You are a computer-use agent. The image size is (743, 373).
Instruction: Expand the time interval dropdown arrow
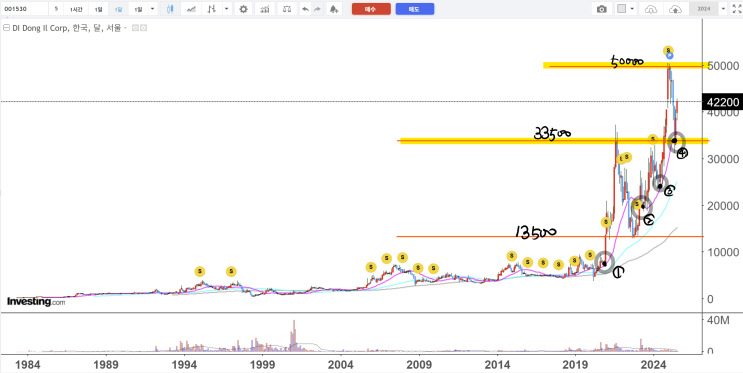click(x=153, y=9)
